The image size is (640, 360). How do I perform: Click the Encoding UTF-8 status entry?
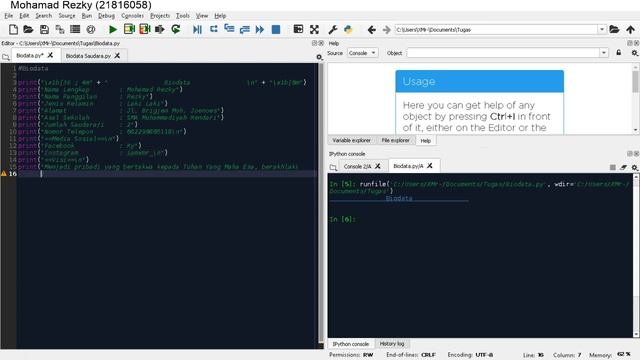(x=470, y=355)
